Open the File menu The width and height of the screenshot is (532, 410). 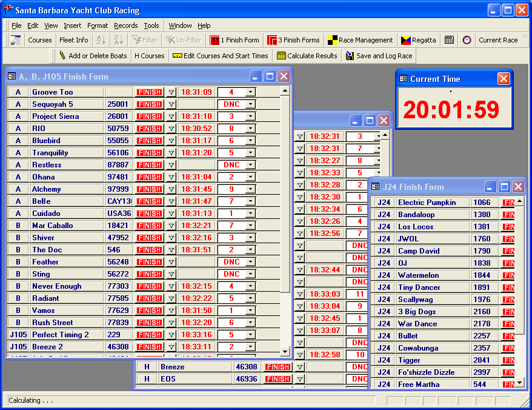16,25
